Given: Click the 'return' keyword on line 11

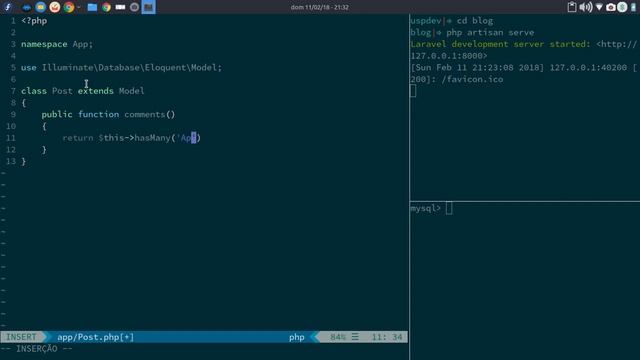Looking at the screenshot, I should (78, 138).
